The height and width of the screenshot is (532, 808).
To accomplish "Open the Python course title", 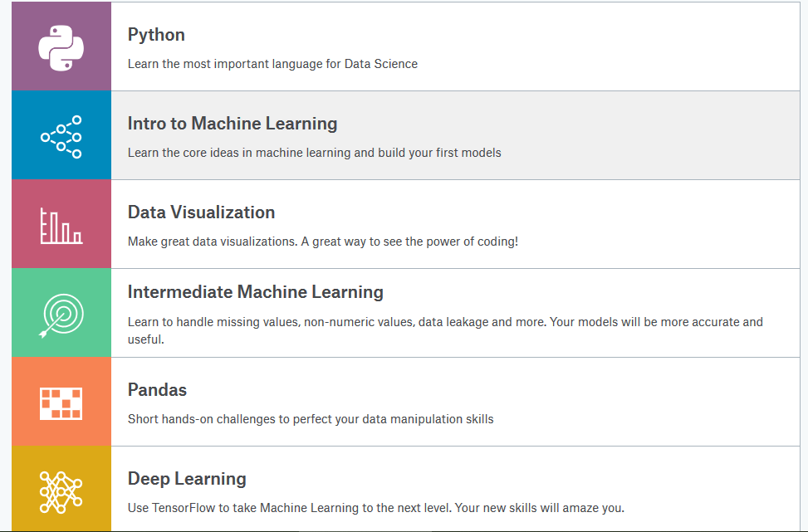I will pos(156,35).
